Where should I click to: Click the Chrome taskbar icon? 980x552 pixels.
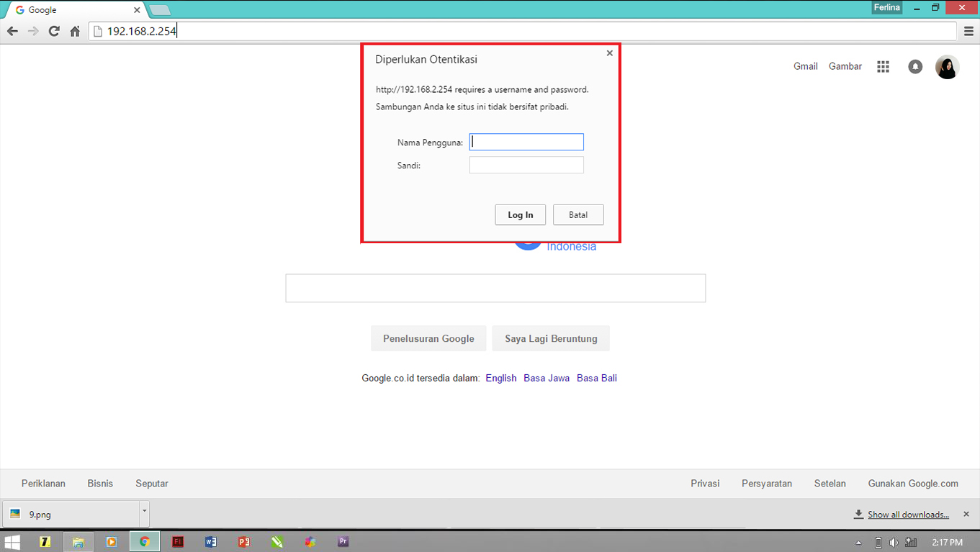[145, 542]
